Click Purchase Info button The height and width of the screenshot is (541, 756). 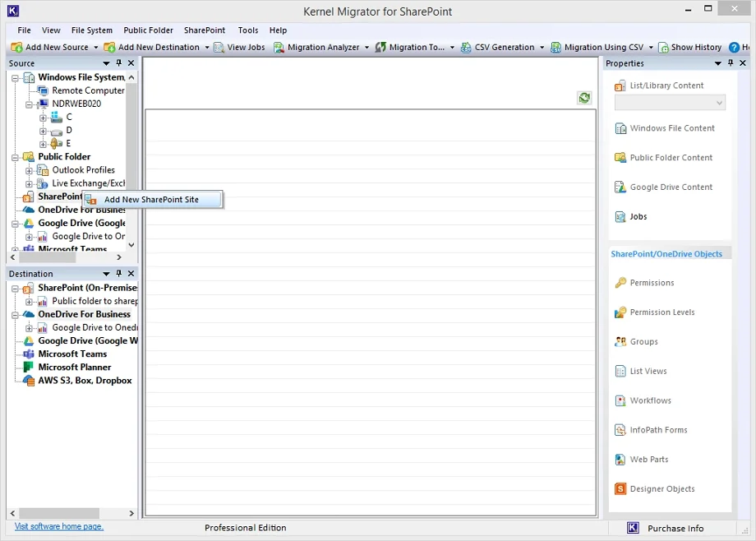[x=675, y=529]
